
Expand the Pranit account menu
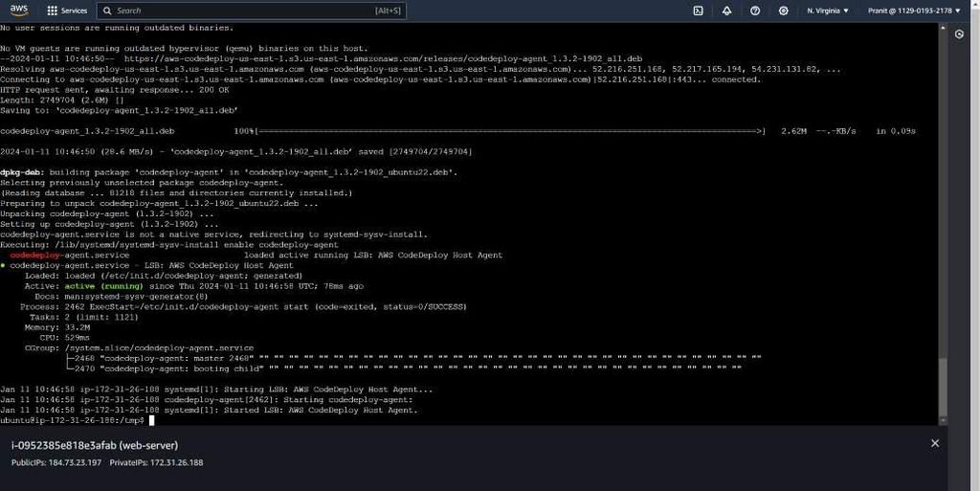[914, 11]
